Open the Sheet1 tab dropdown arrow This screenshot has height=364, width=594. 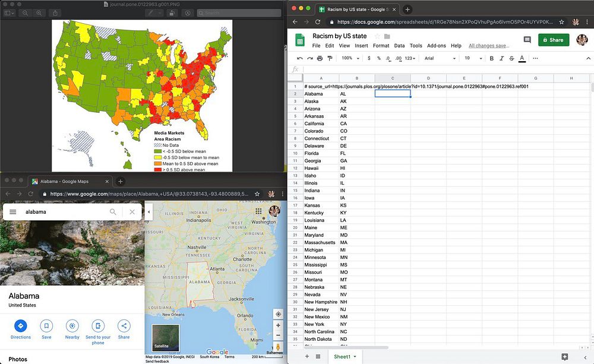point(355,356)
